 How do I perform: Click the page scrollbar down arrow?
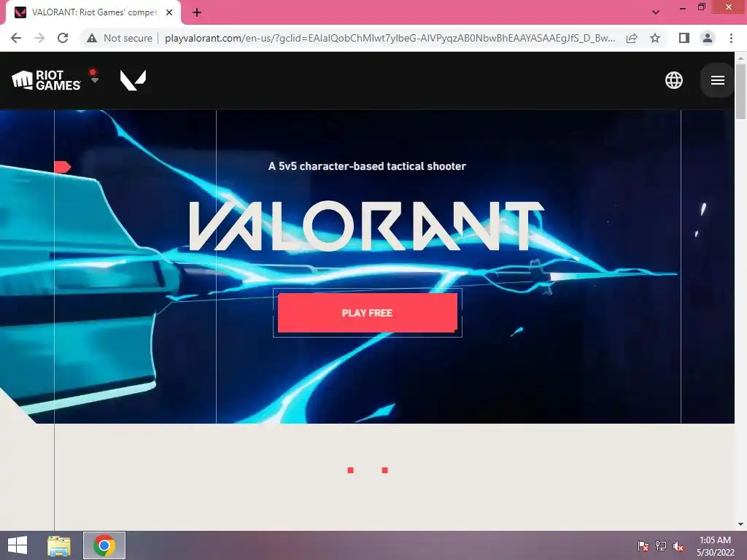point(740,525)
